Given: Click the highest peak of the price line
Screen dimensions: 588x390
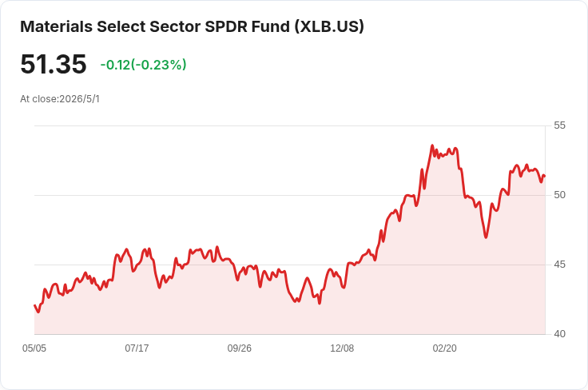Looking at the screenshot, I should coord(432,145).
